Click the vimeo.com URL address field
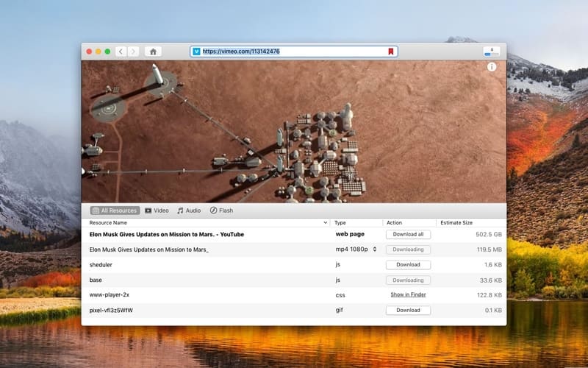 click(294, 52)
